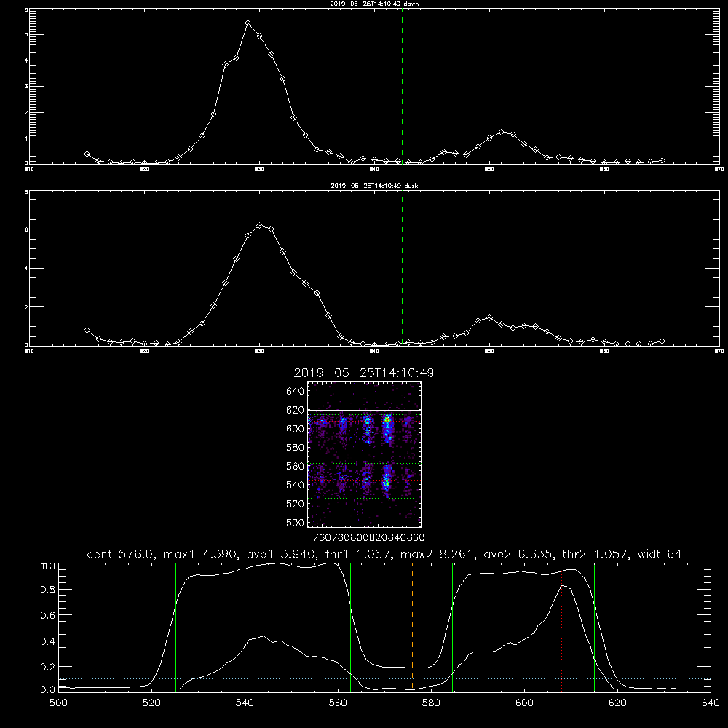Click the '640' label on bottom plot x-axis

coord(711,703)
